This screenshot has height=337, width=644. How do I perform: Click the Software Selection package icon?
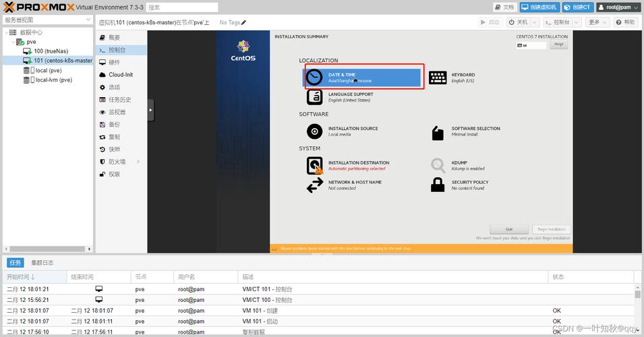[x=438, y=132]
